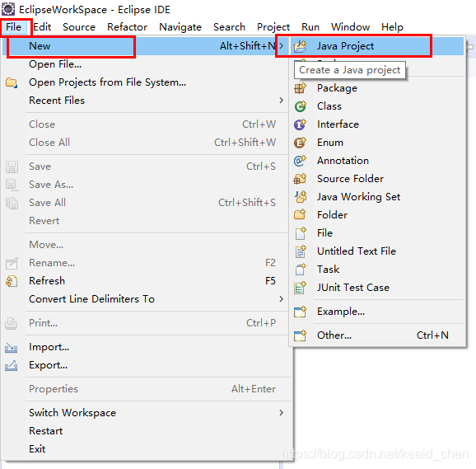This screenshot has height=469, width=476.
Task: Click the greyed Save floppy icon
Action: click(12, 166)
